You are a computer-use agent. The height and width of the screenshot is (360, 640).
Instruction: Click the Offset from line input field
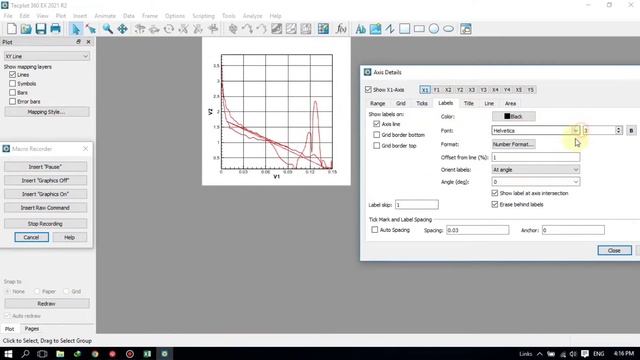coord(536,157)
